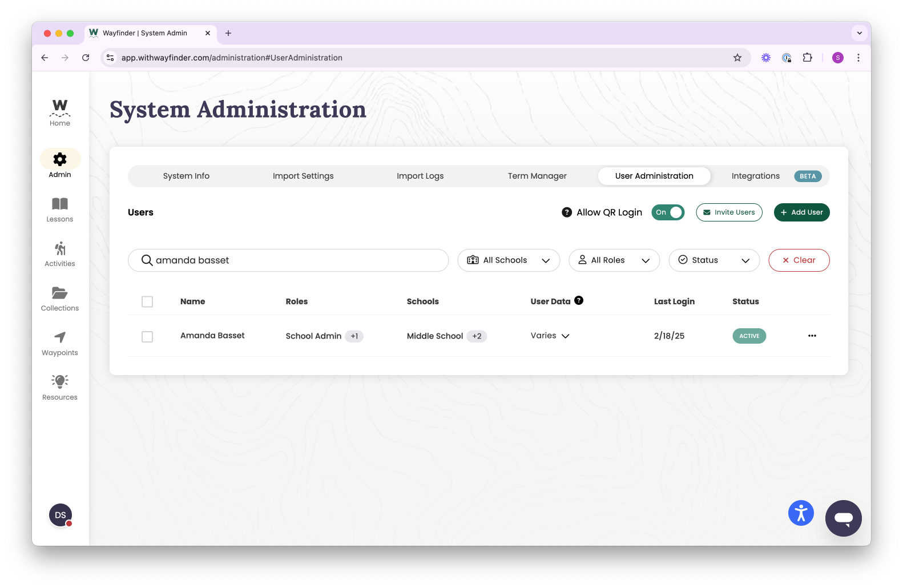The image size is (903, 588).
Task: Go to Wayfinder Home logo
Action: tap(60, 112)
